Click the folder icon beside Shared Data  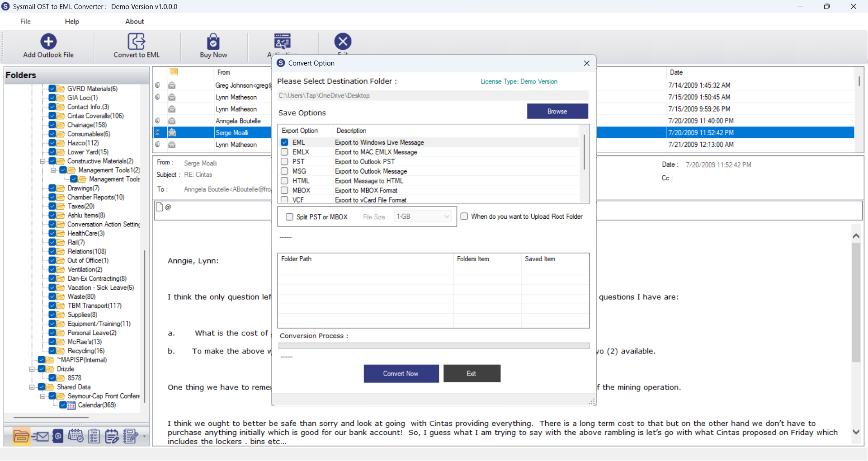pyautogui.click(x=50, y=387)
